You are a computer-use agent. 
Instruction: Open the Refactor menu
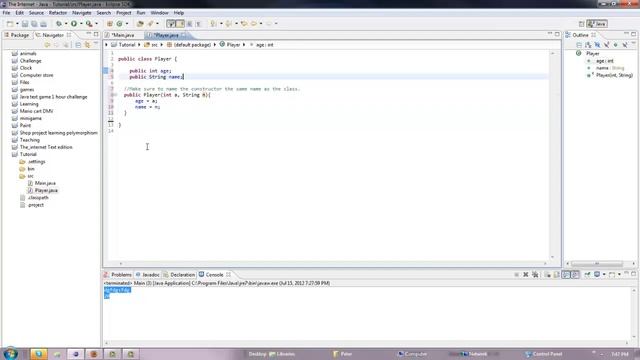58,13
